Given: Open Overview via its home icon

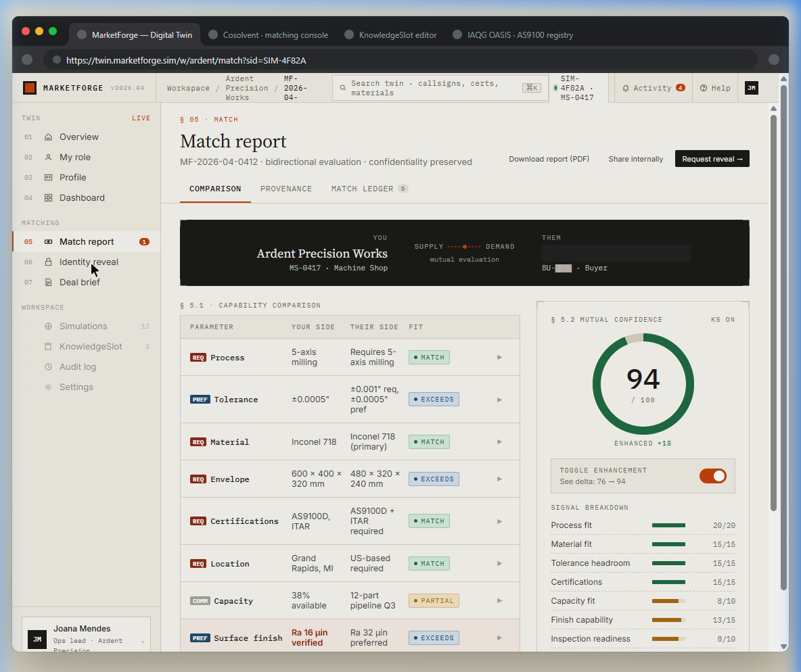Looking at the screenshot, I should [x=48, y=137].
